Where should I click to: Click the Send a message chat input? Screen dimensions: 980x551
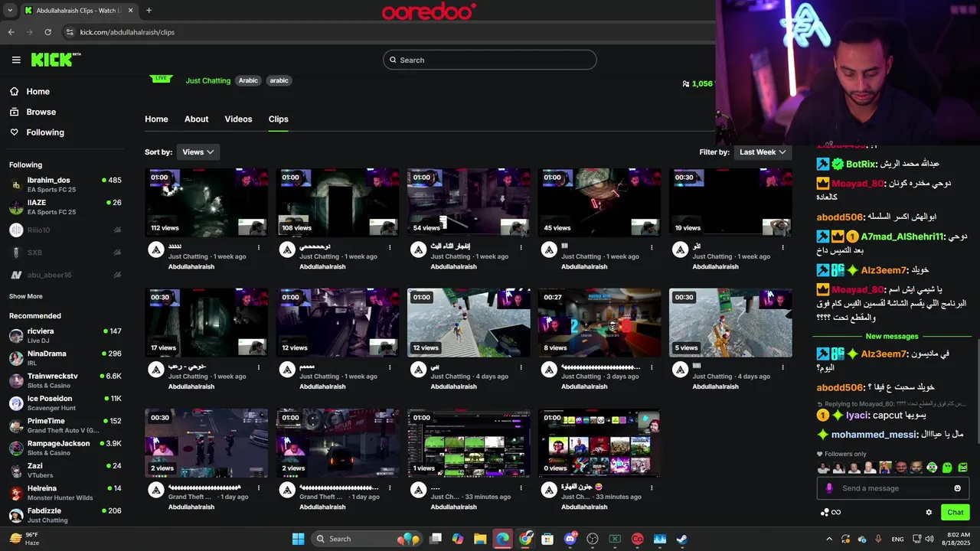tap(893, 488)
